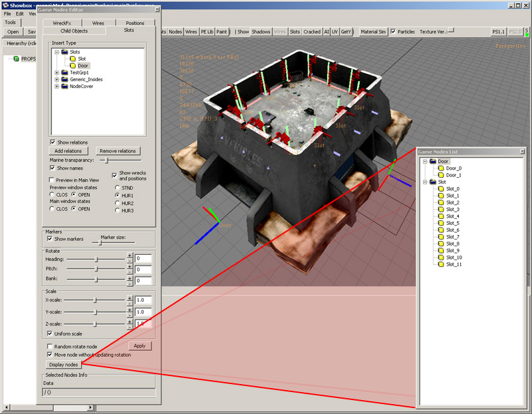Select Slot_5 icon in Game Nodes List
This screenshot has height=414, width=532.
[441, 223]
